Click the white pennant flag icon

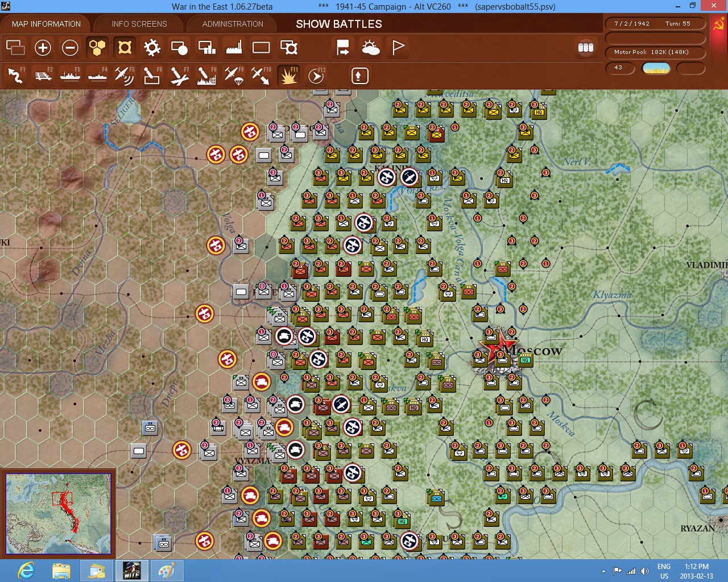pos(398,48)
